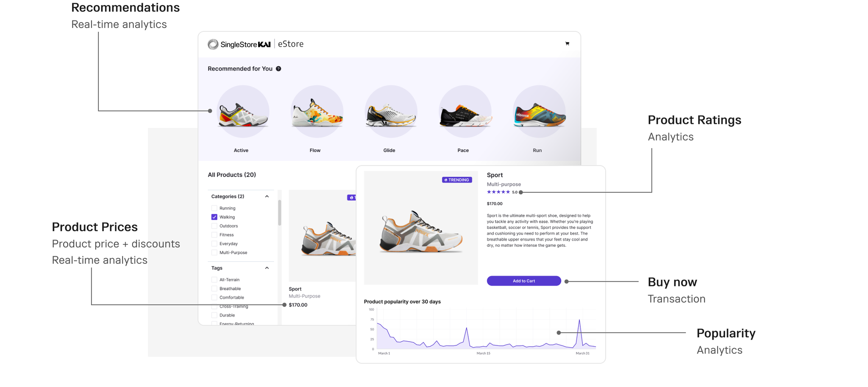The width and height of the screenshot is (868, 387).
Task: Open the shopping cart
Action: click(x=567, y=44)
